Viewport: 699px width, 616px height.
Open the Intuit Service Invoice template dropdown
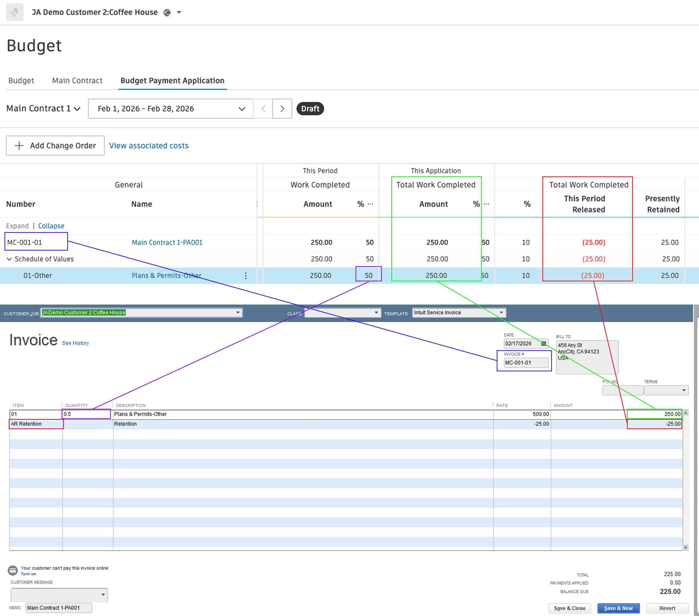click(x=501, y=312)
